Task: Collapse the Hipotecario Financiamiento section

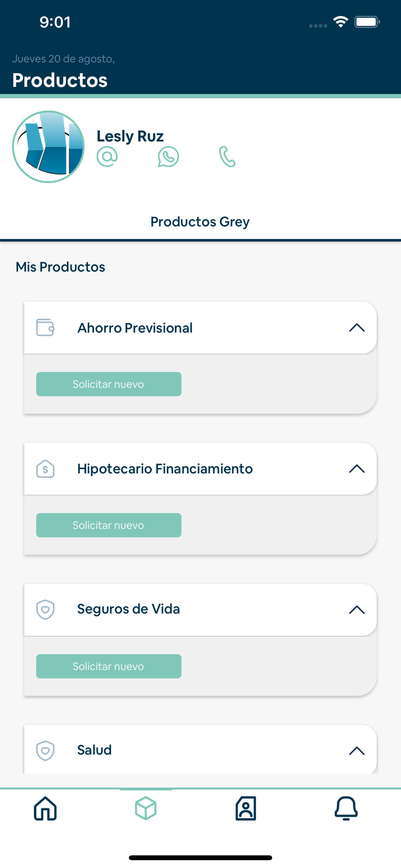Action: tap(357, 469)
